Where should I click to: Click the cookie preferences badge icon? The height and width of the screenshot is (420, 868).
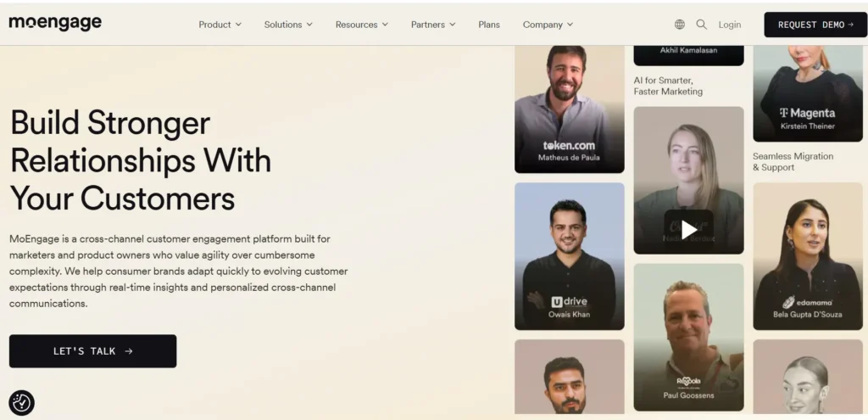pyautogui.click(x=21, y=403)
